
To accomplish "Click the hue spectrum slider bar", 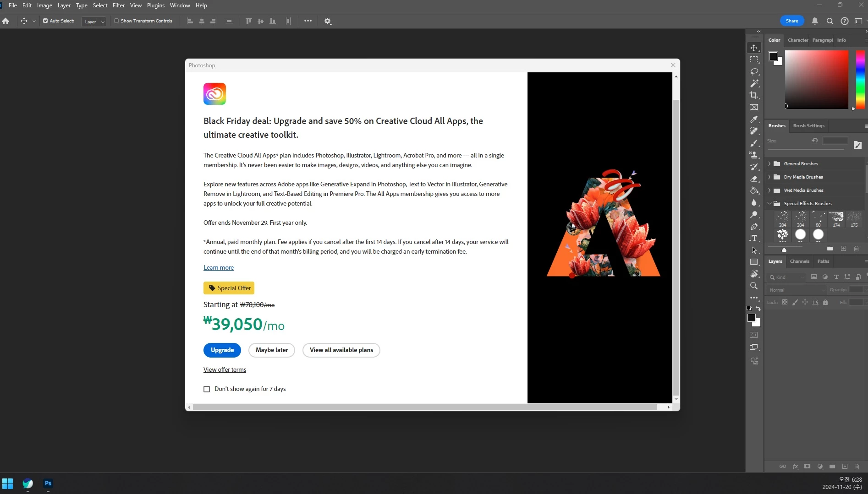I will (860, 80).
